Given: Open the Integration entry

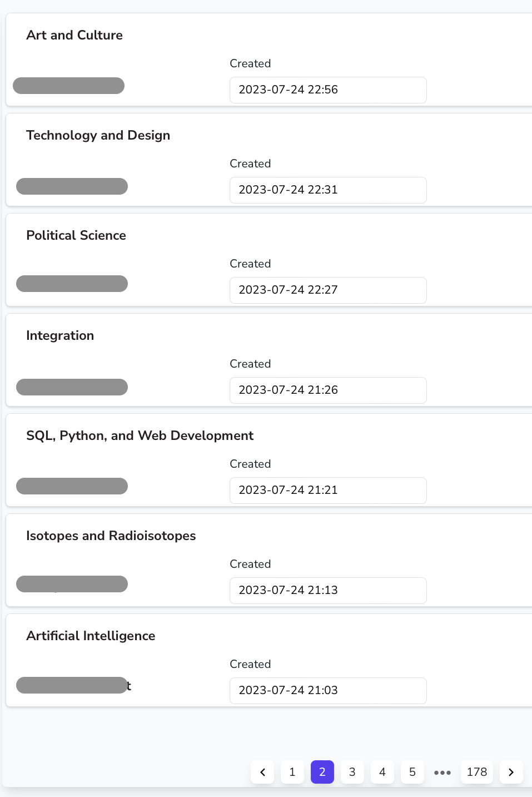Looking at the screenshot, I should click(60, 335).
